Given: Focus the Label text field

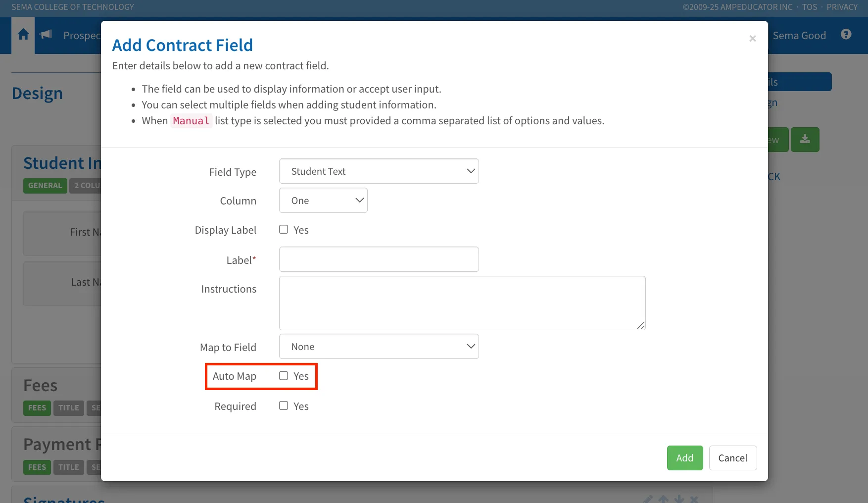Looking at the screenshot, I should (x=379, y=259).
